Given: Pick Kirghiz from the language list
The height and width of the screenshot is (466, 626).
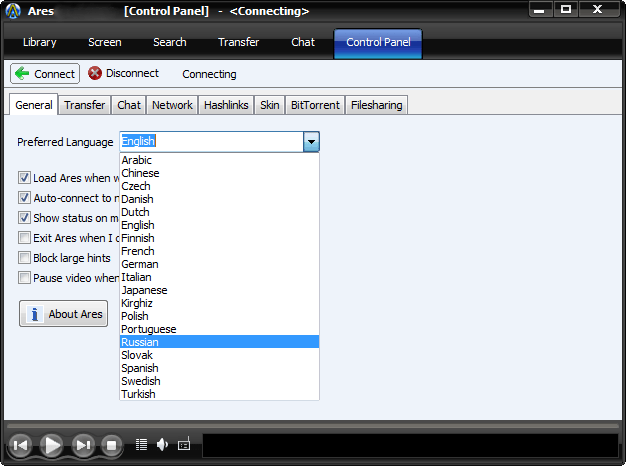Looking at the screenshot, I should (219, 303).
